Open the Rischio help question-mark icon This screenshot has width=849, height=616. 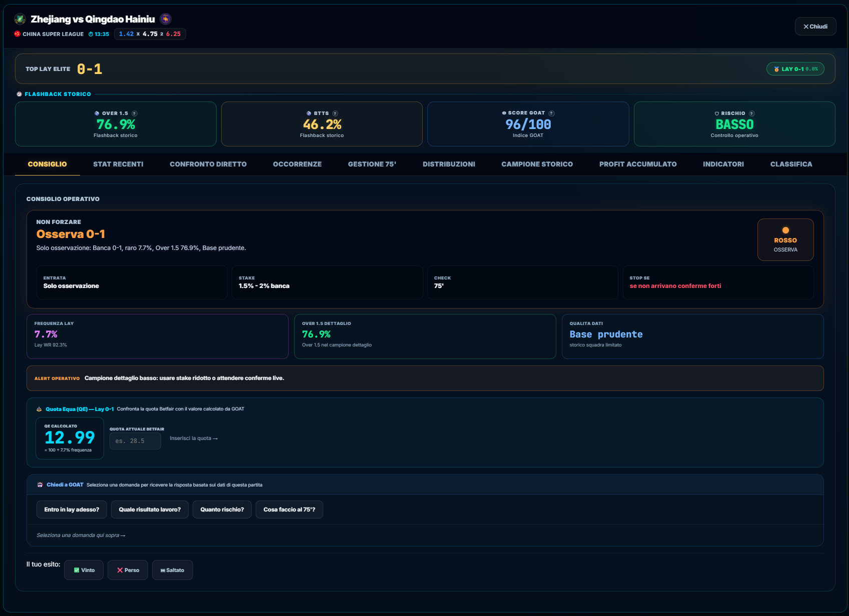pyautogui.click(x=751, y=113)
